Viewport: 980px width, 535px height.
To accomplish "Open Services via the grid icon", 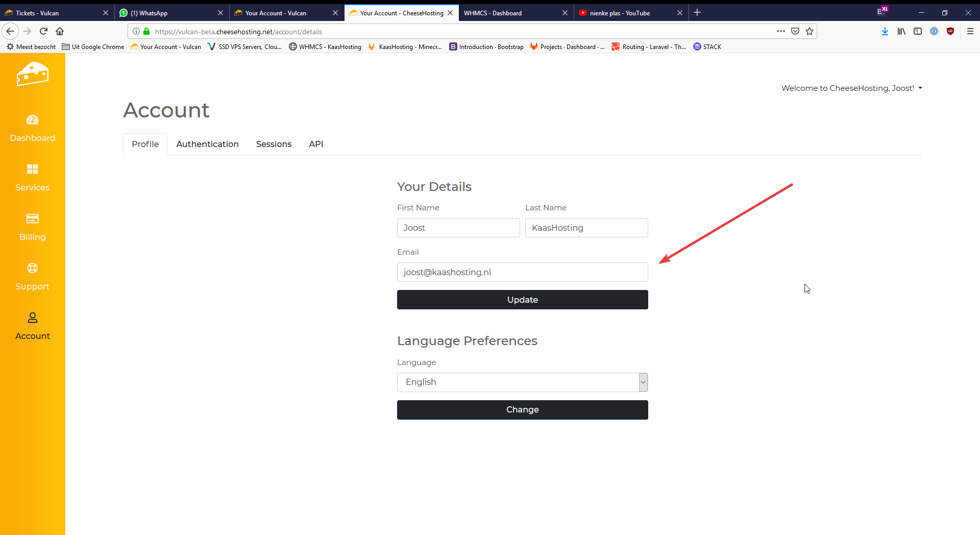I will [x=32, y=169].
